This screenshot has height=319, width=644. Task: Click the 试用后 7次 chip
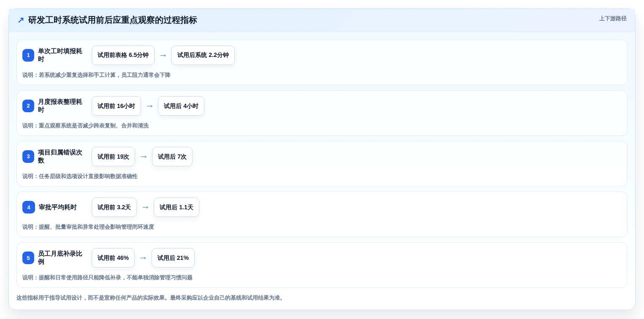coord(172,157)
